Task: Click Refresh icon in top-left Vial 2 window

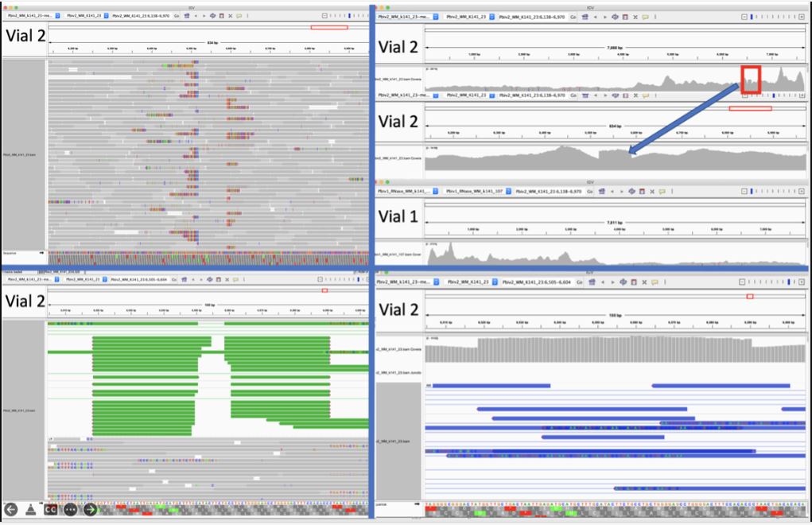Action: [x=212, y=16]
